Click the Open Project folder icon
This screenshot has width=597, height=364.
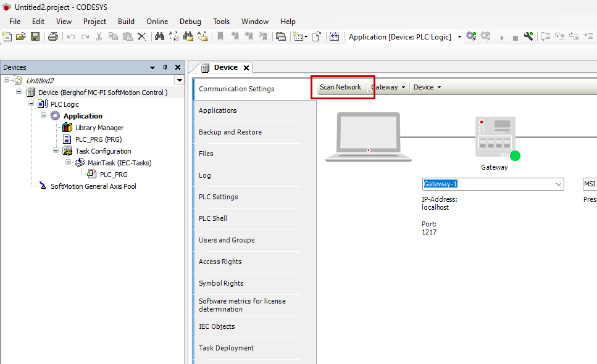click(21, 36)
